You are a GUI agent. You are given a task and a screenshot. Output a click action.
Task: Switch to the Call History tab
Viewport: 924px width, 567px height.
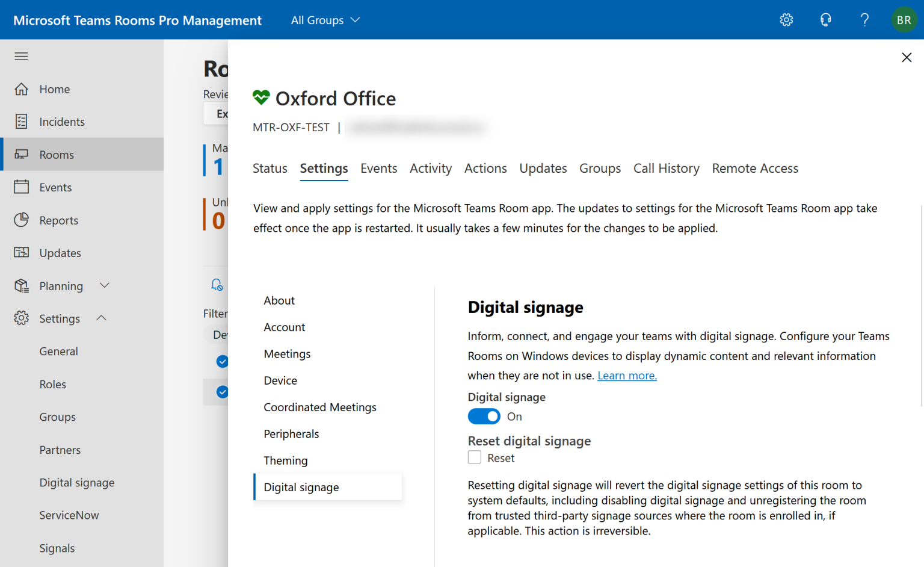point(666,168)
